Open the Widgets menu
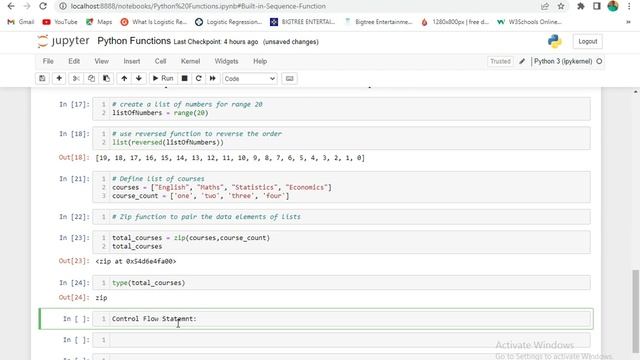 226,61
